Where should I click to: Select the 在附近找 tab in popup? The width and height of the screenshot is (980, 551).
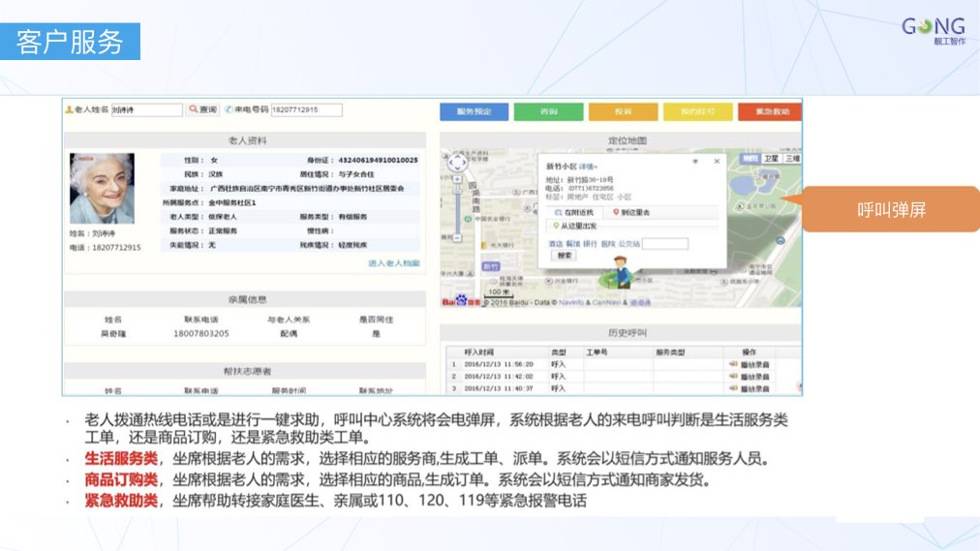pyautogui.click(x=572, y=211)
